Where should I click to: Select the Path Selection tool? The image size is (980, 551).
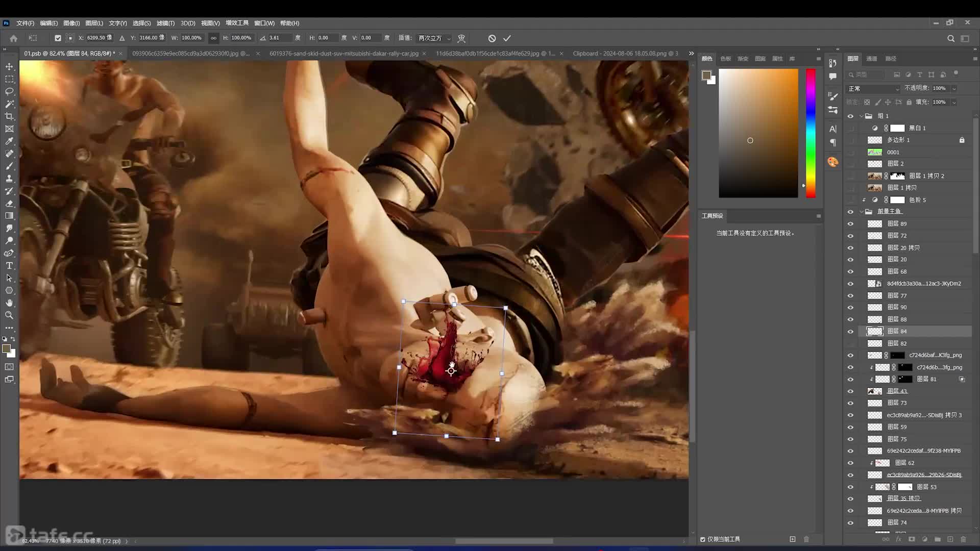click(x=9, y=278)
